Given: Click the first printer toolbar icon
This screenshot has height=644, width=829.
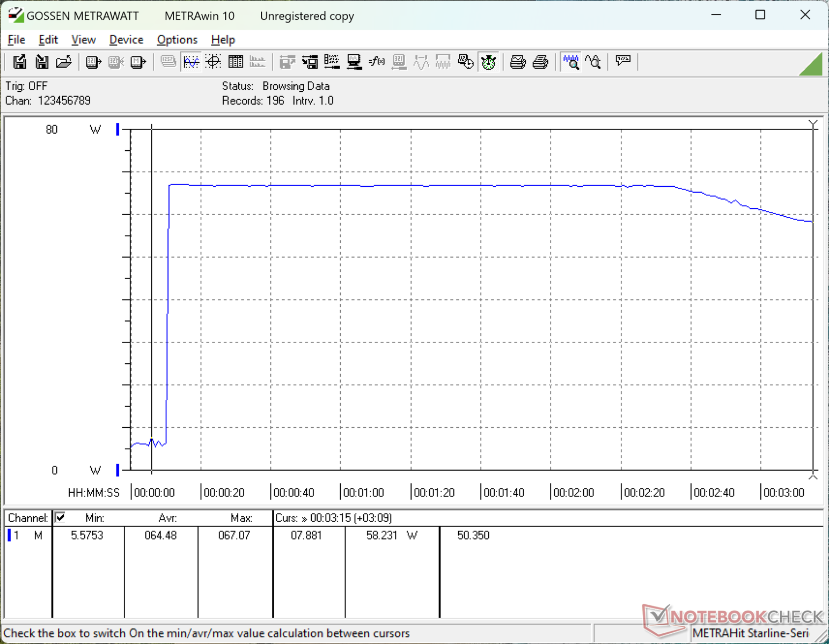Looking at the screenshot, I should pyautogui.click(x=518, y=62).
